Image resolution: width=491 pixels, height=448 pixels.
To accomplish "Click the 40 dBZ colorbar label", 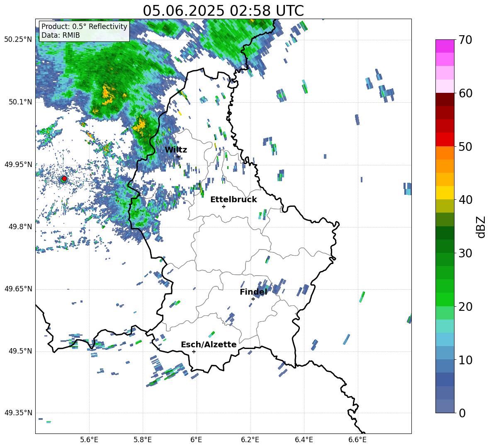I will (465, 200).
